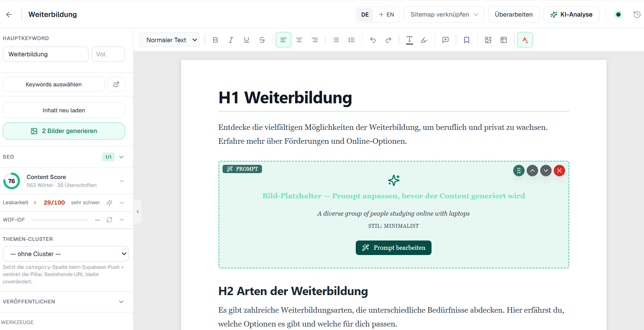
Task: Collapse the left sidebar panel
Action: pos(138,211)
